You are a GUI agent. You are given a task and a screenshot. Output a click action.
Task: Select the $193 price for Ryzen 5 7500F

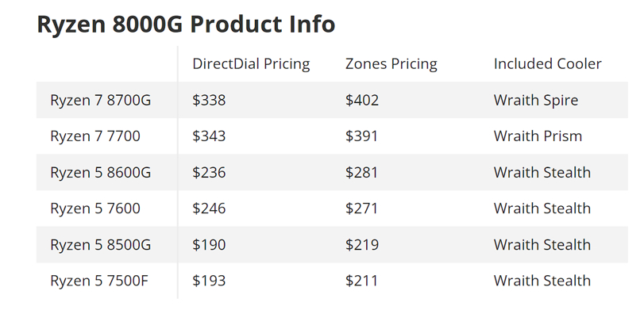(209, 281)
